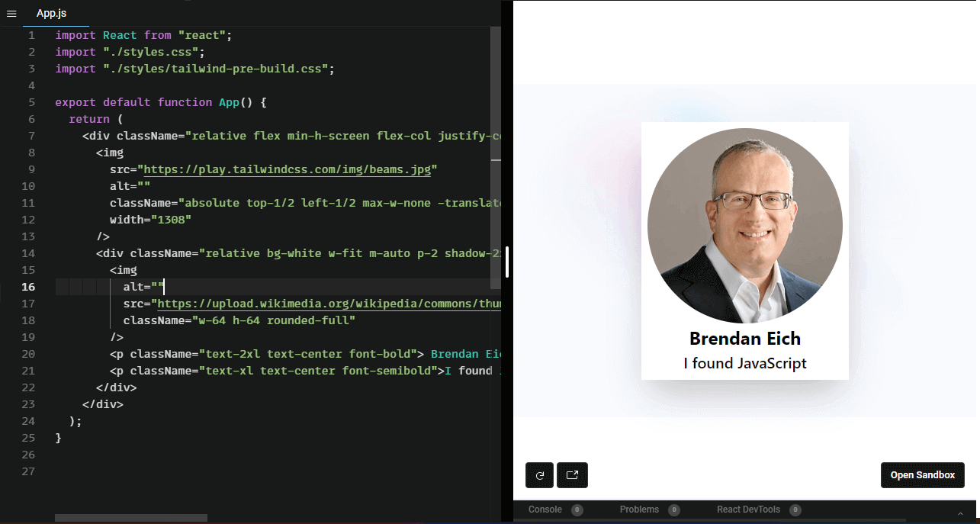Open the hamburger menu icon
Image resolution: width=980 pixels, height=524 pixels.
(11, 14)
